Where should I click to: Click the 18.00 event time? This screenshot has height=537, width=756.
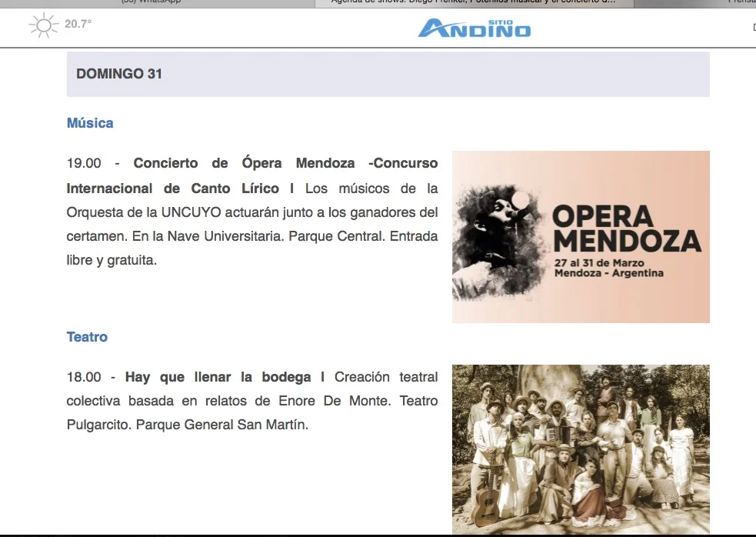[84, 377]
